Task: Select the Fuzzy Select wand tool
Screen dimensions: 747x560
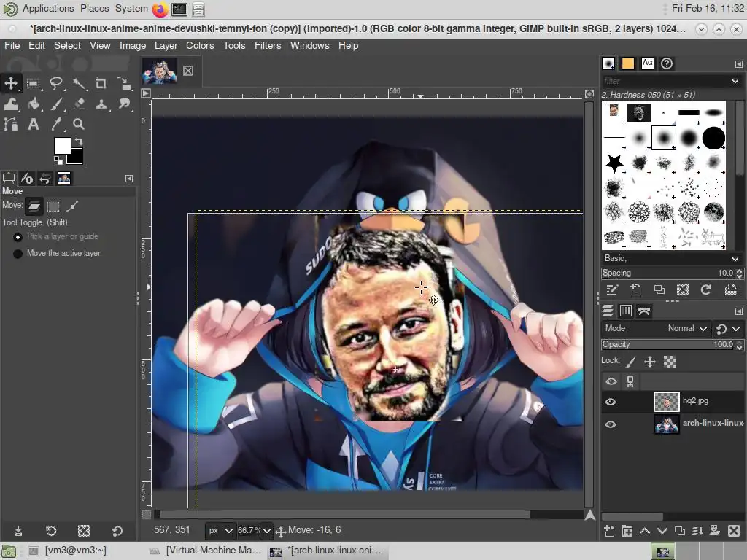Action: 79,84
